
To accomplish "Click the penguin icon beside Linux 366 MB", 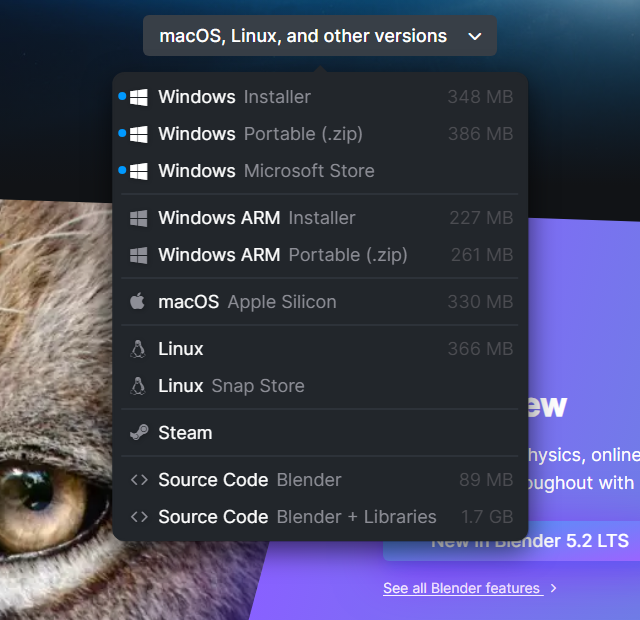I will (138, 349).
